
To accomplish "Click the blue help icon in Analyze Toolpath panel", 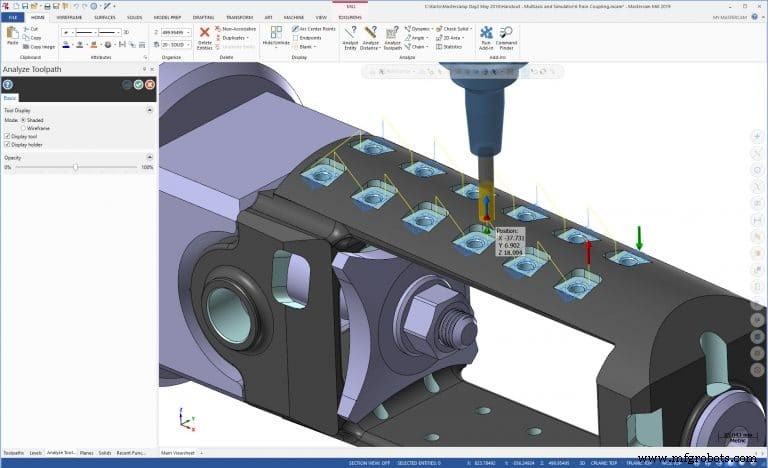I will click(x=8, y=85).
